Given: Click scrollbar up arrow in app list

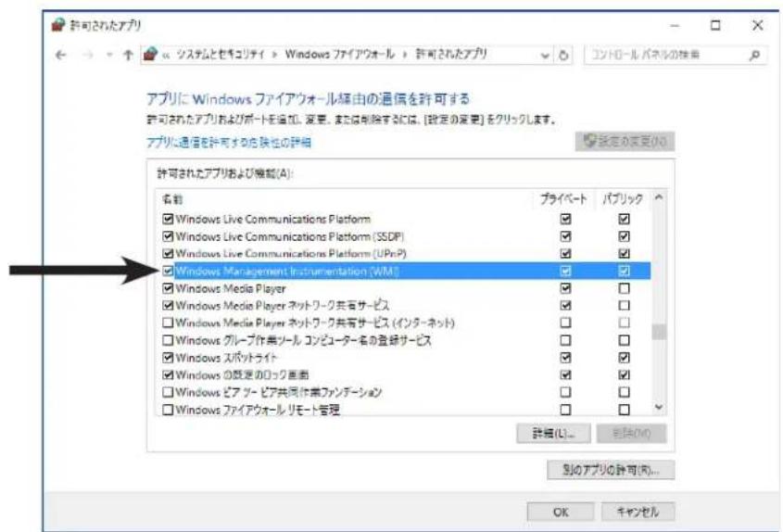Looking at the screenshot, I should coord(659,197).
